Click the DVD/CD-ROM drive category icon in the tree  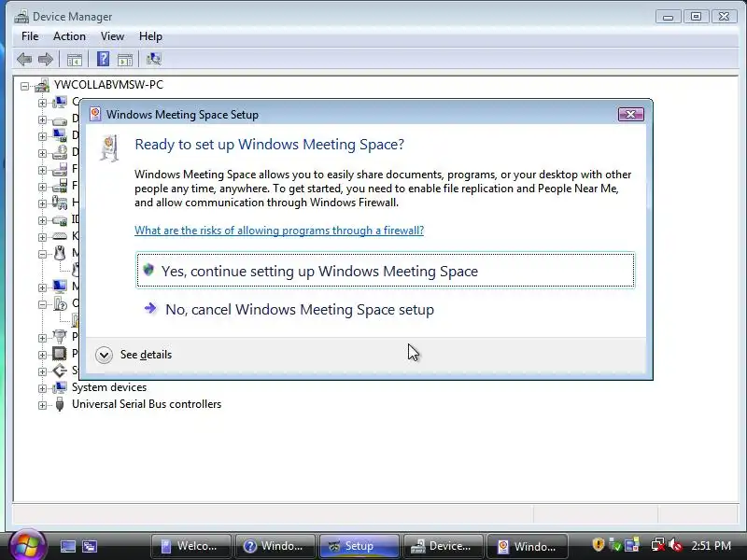point(60,152)
